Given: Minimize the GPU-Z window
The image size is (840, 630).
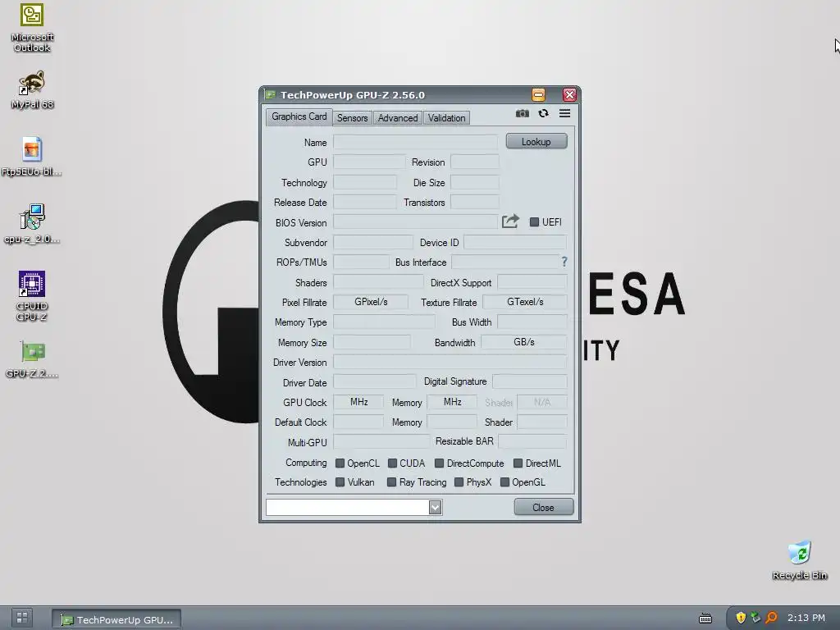Looking at the screenshot, I should tap(538, 95).
